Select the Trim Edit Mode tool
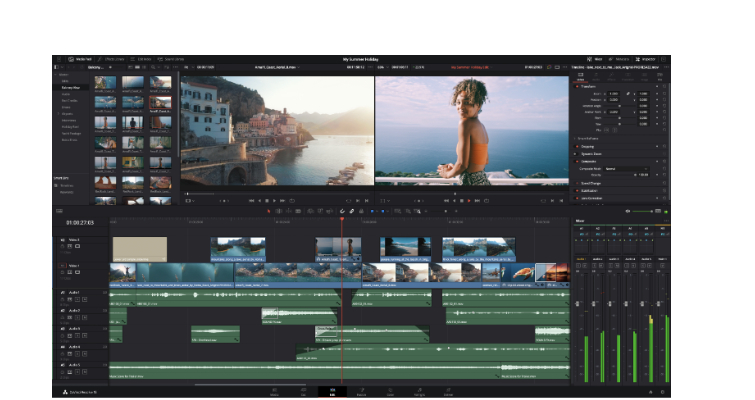 click(279, 211)
